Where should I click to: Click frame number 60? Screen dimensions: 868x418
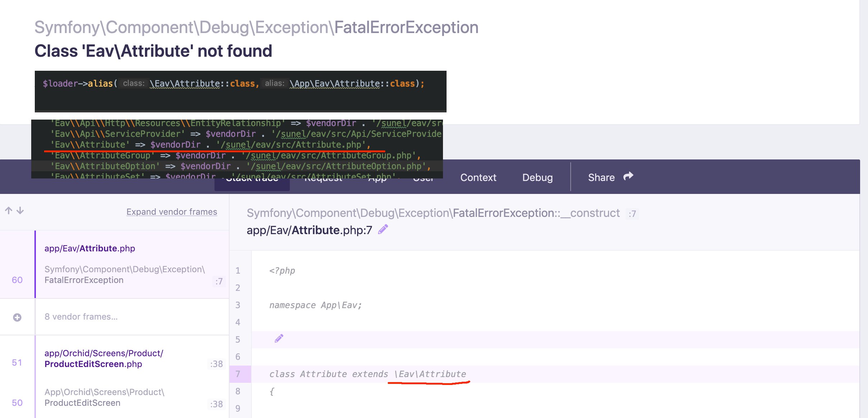point(17,280)
